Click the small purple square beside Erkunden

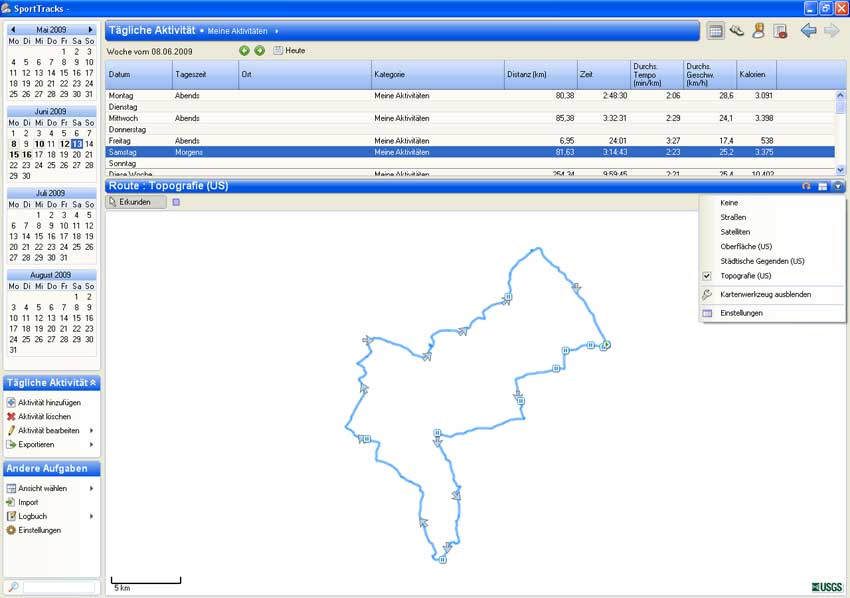point(176,202)
